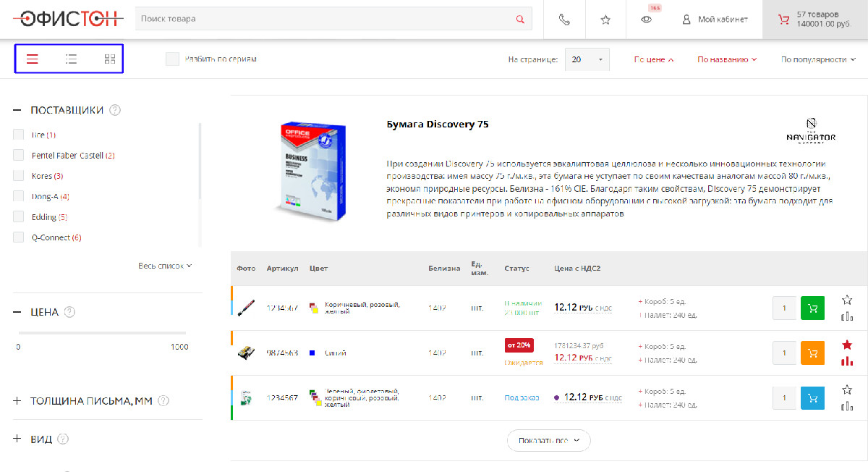Open the Бумага Discovery 75 product title
Screen dimensions: 868x472
click(x=438, y=125)
